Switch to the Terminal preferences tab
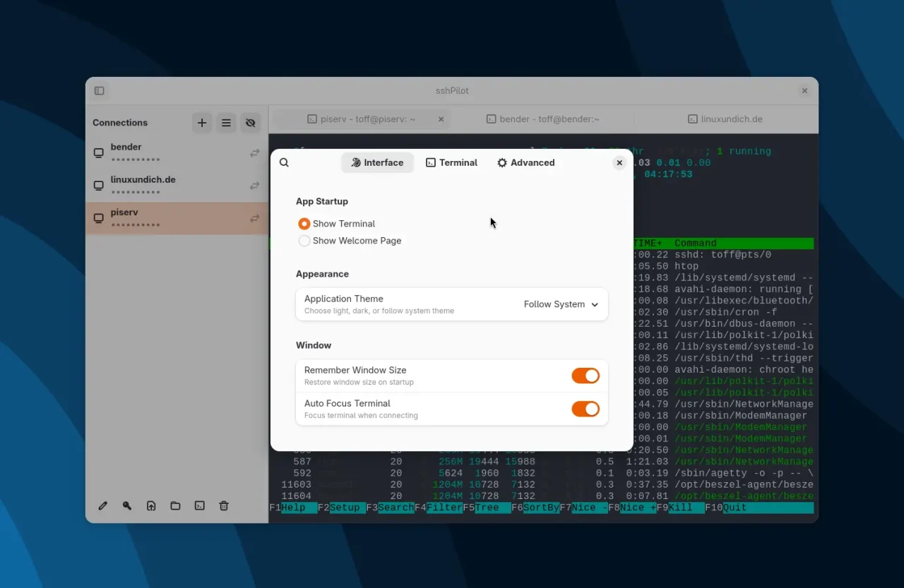Screen dimensions: 904x588 click(451, 162)
